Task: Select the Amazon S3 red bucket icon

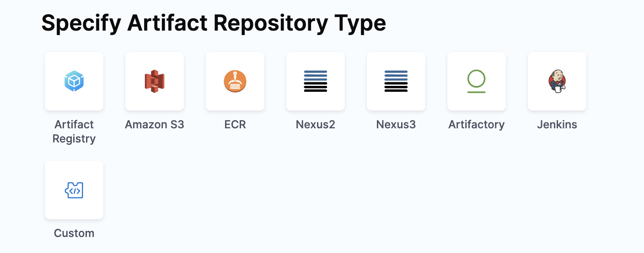Action: pos(155,81)
